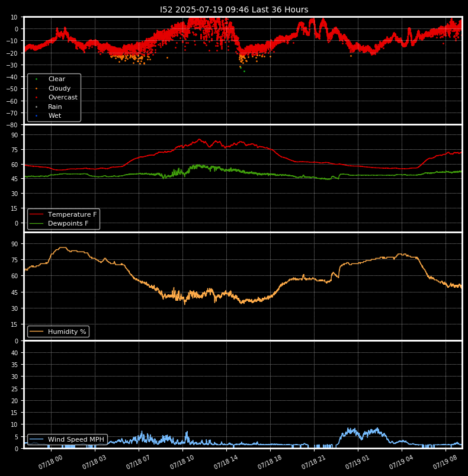
Task: Click the '07/18 00' x-axis tick label
Action: 50,462
